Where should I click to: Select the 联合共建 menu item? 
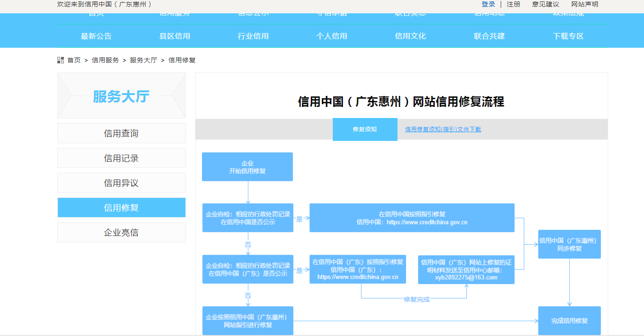tap(490, 36)
